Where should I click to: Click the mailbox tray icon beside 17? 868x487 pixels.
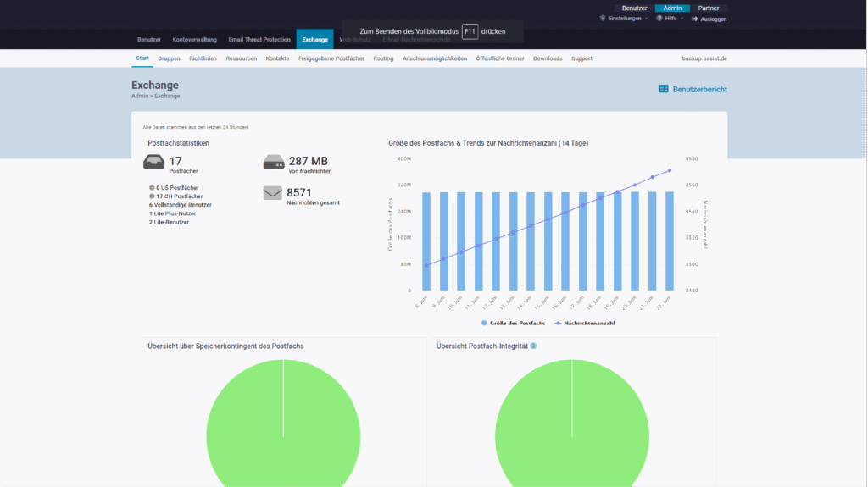click(x=154, y=162)
